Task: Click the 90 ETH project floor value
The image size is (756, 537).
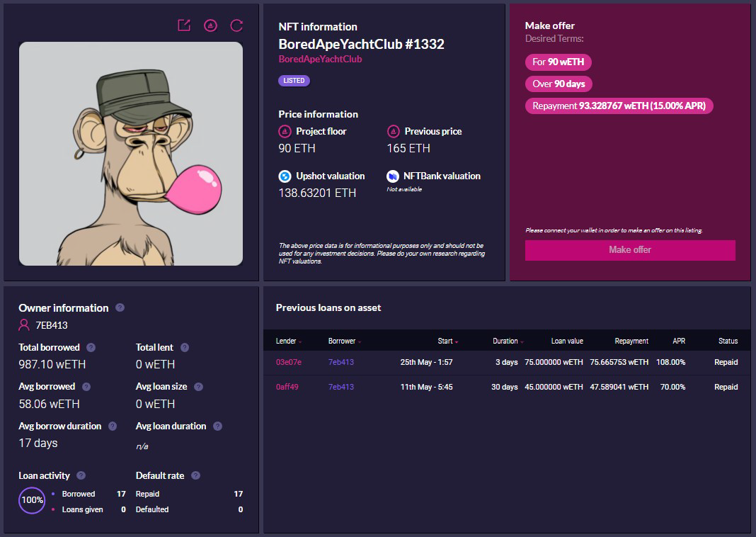Action: (297, 149)
